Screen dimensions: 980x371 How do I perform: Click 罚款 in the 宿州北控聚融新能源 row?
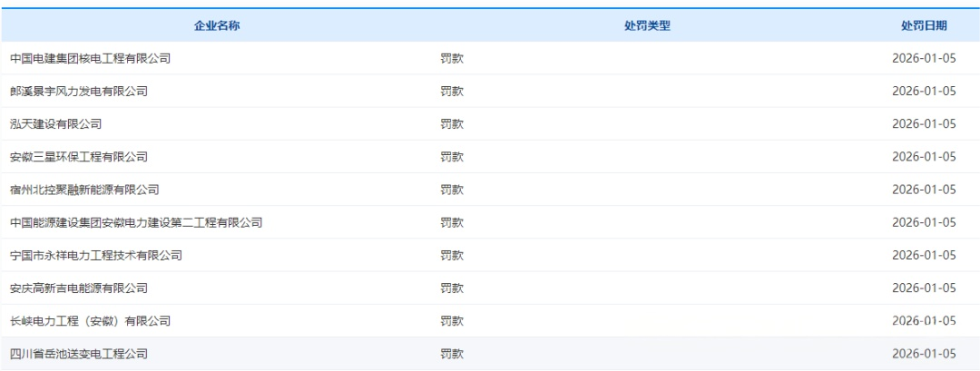pyautogui.click(x=452, y=190)
